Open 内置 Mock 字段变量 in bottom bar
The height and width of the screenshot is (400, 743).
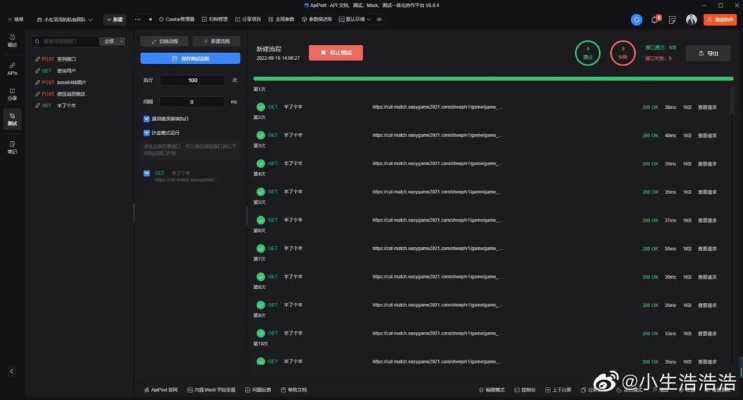pos(211,390)
